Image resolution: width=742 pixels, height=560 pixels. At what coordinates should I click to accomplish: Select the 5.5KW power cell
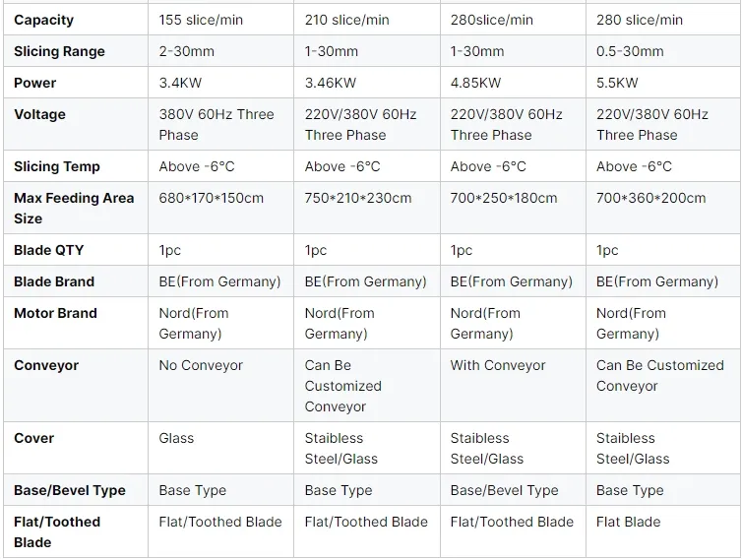(x=663, y=83)
